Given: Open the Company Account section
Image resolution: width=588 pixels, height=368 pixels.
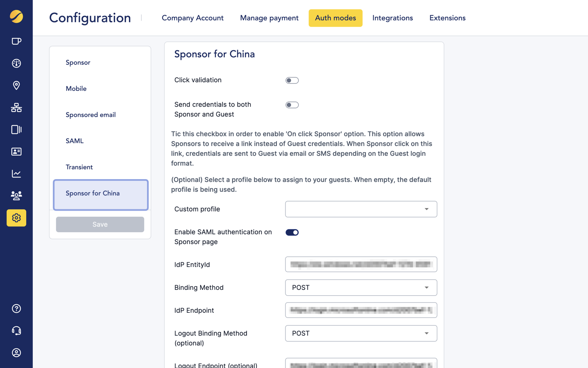Looking at the screenshot, I should (x=192, y=18).
